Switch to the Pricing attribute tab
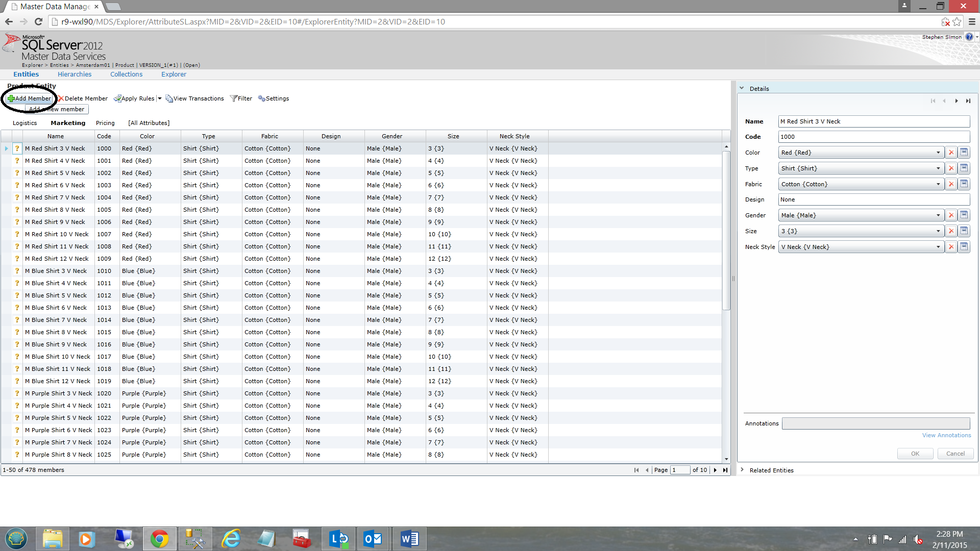The height and width of the screenshot is (551, 980). click(x=105, y=123)
